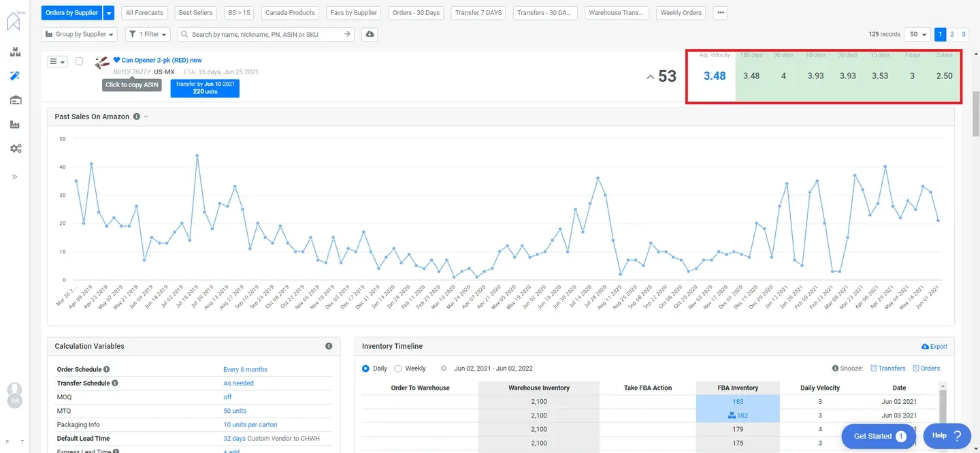Click the boxes icon beside 182 FBA inventory

coord(732,416)
